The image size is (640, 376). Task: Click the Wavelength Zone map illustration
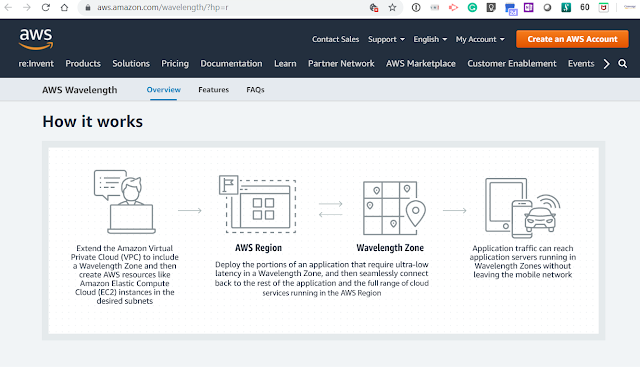pyautogui.click(x=394, y=208)
